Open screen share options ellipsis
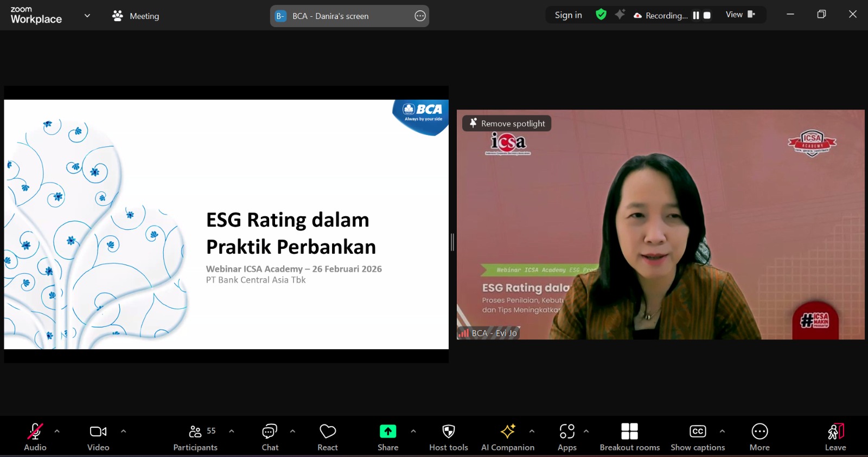This screenshot has width=868, height=457. click(x=420, y=16)
